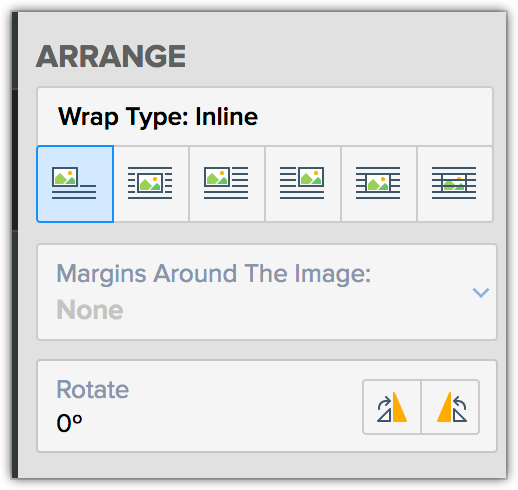Screen dimensions: 518x490
Task: Click the word 'Margins' in the dropdown
Action: point(101,274)
